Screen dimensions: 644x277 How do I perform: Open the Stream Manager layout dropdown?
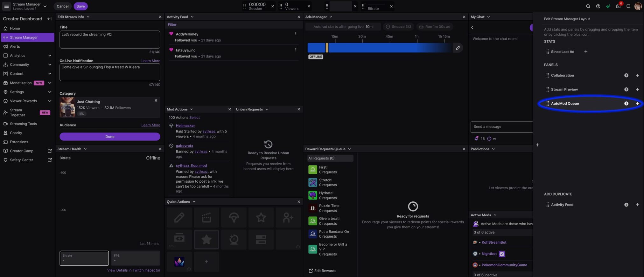(45, 6)
